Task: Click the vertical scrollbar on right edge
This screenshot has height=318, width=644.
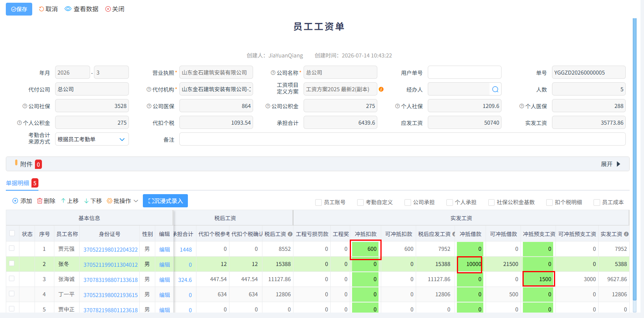Action: pos(635,159)
